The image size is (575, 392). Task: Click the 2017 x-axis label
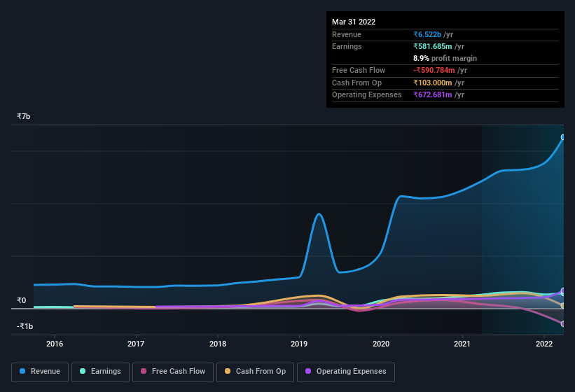pyautogui.click(x=136, y=344)
